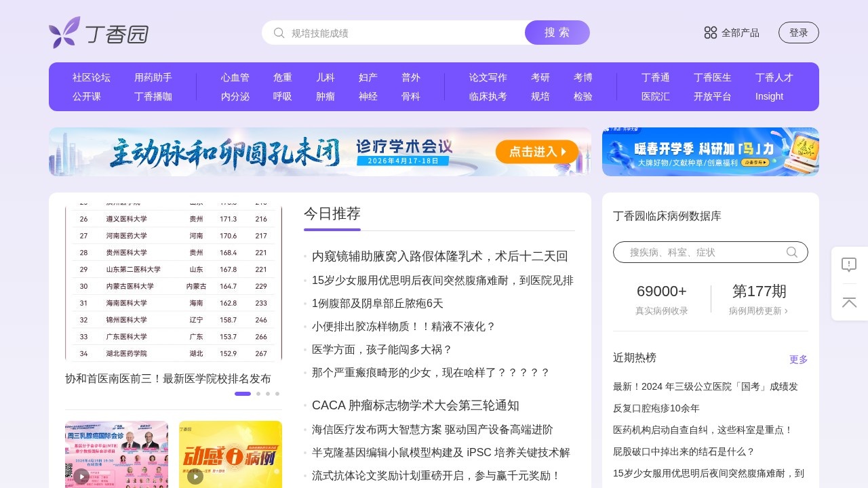Screen dimensions: 868x488
Task: Open article 医学方面，孩子能闯多大祸
Action: (382, 350)
